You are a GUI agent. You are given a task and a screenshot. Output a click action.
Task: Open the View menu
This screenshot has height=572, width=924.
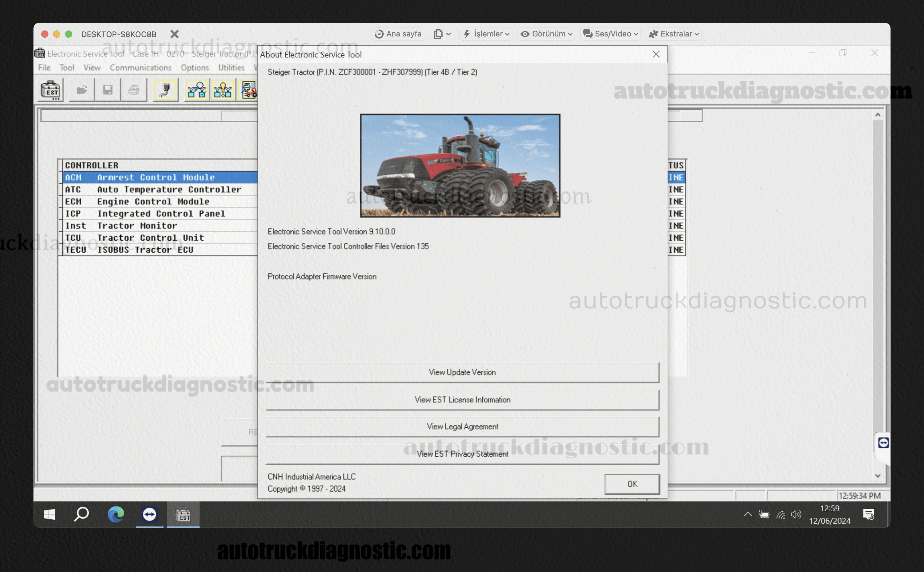[92, 68]
